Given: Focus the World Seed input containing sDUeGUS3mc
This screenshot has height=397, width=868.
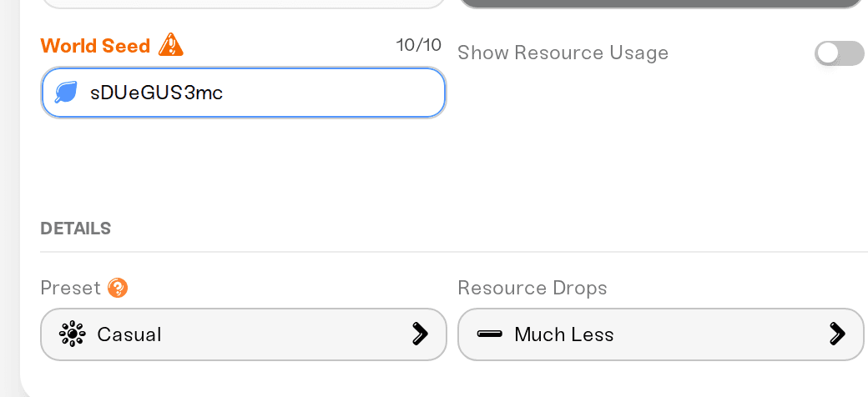Looking at the screenshot, I should click(244, 93).
